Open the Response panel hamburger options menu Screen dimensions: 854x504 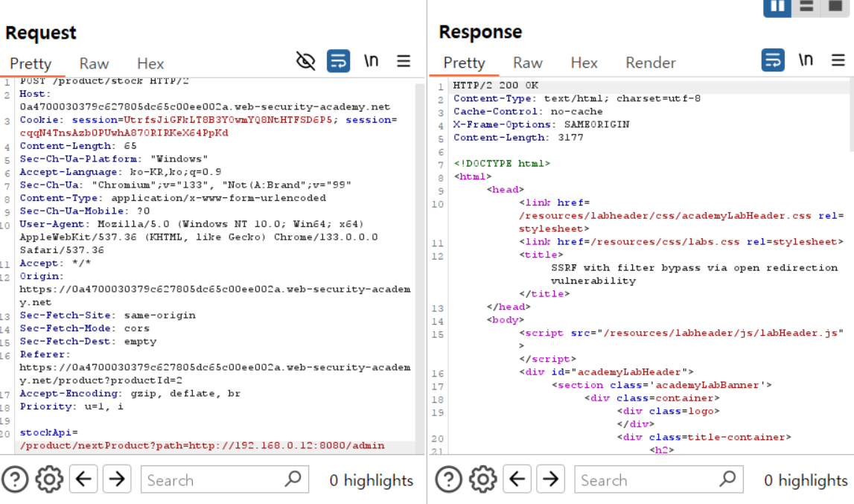pos(838,60)
